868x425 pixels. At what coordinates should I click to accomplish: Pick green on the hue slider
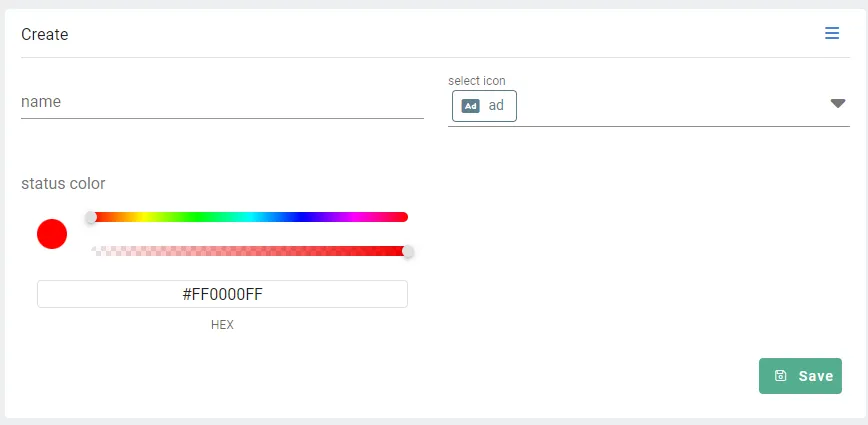(197, 217)
